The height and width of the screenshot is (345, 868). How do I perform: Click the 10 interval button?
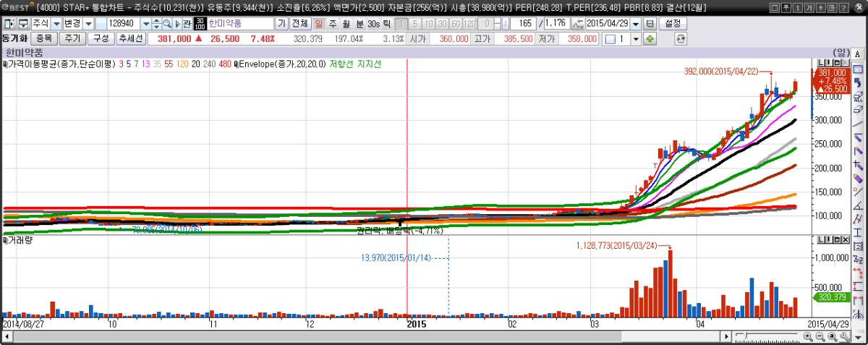pyautogui.click(x=430, y=24)
